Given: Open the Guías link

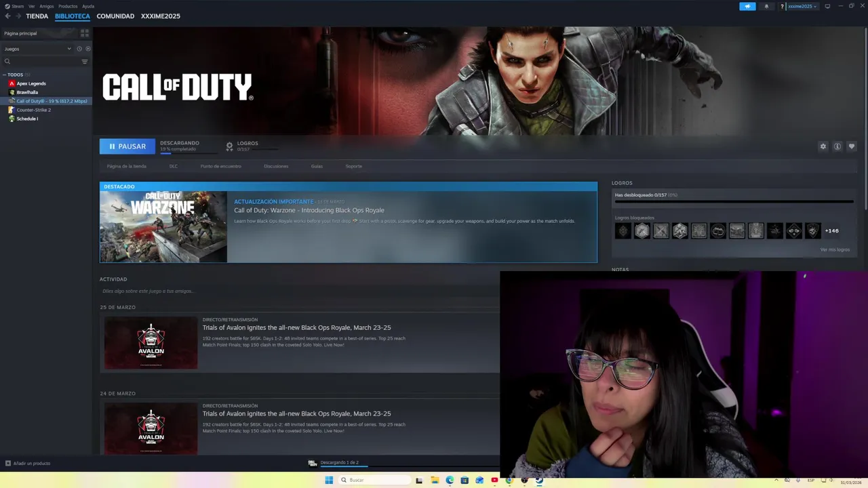Looking at the screenshot, I should (x=317, y=166).
